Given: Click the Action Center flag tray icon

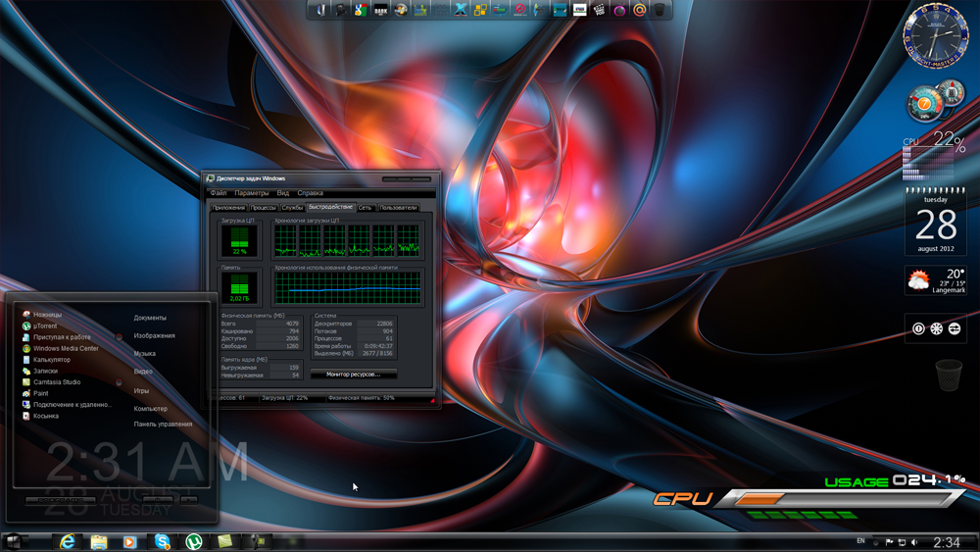Looking at the screenshot, I should click(x=889, y=542).
